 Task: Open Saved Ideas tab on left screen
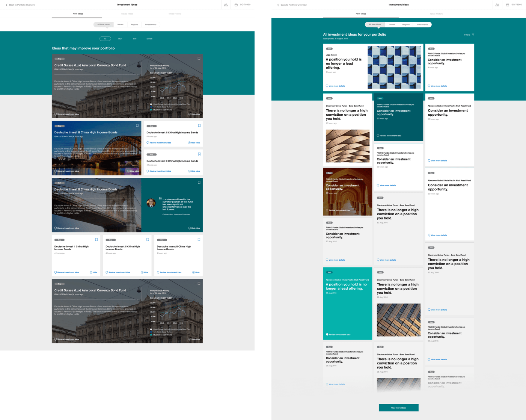coord(127,14)
